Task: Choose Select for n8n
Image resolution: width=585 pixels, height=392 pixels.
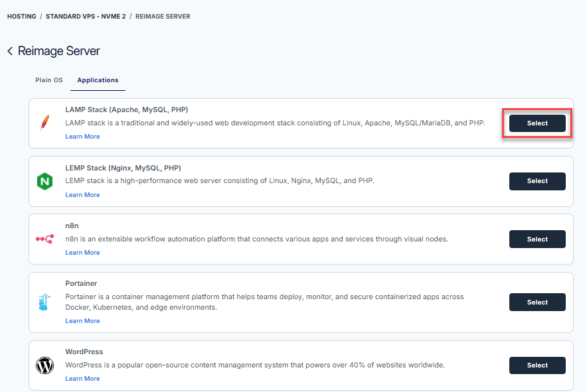Action: click(537, 239)
